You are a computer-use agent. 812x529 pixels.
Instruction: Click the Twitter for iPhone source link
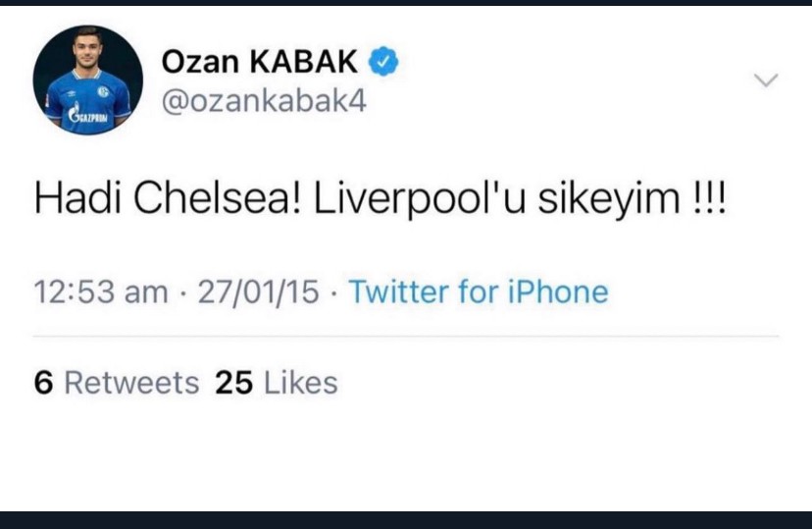click(x=479, y=291)
